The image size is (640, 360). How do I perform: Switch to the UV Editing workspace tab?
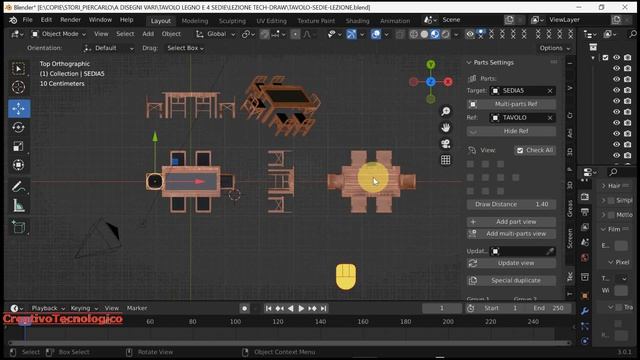click(271, 20)
